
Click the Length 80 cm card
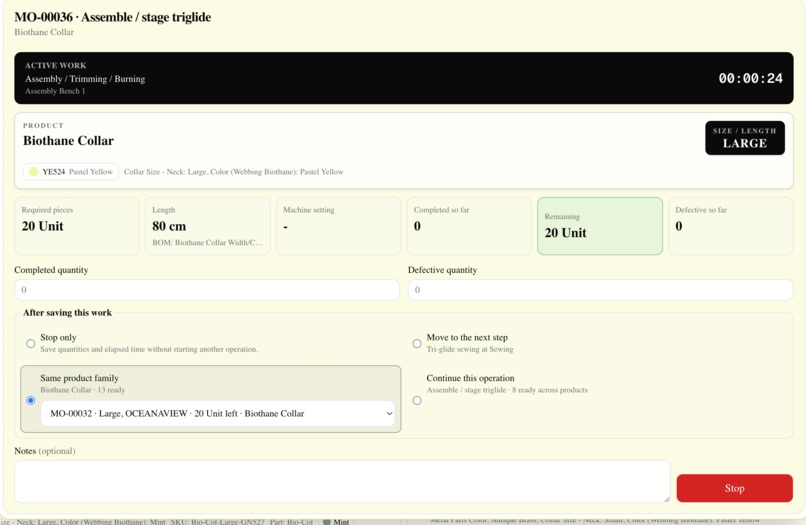[208, 226]
